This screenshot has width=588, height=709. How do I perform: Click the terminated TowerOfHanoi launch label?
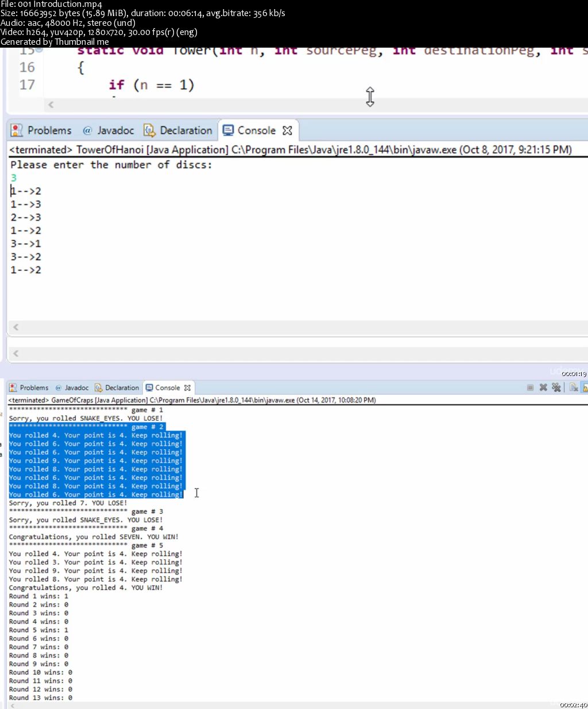pyautogui.click(x=291, y=150)
